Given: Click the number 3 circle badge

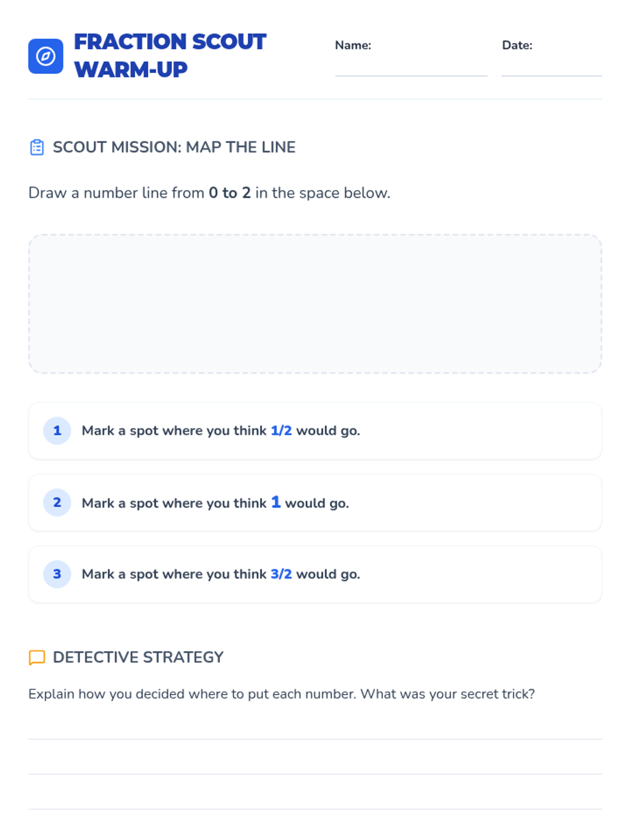Looking at the screenshot, I should coord(57,574).
